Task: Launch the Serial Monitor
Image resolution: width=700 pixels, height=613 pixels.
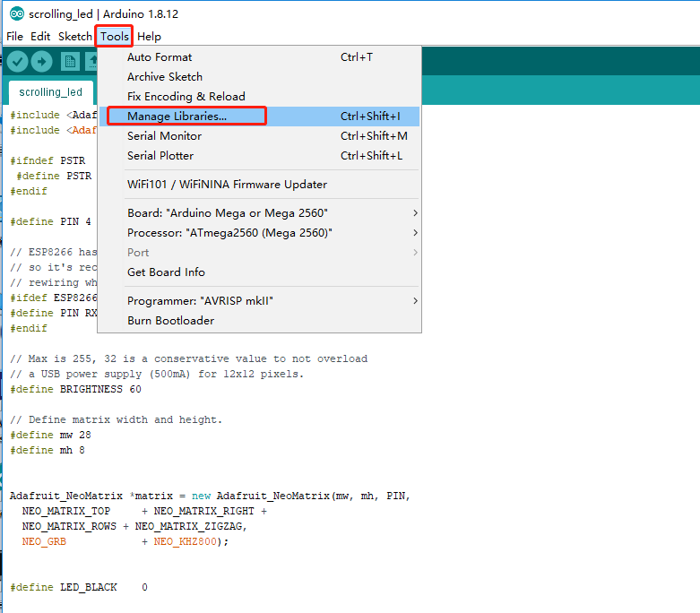Action: coord(259,135)
